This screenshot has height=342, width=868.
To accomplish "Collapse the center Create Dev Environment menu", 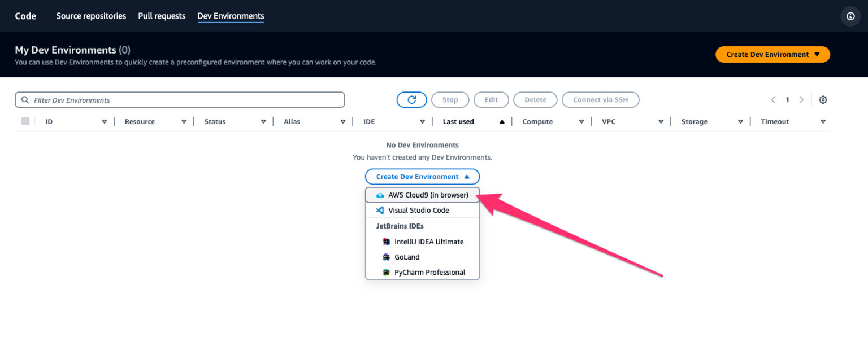I will pyautogui.click(x=423, y=177).
